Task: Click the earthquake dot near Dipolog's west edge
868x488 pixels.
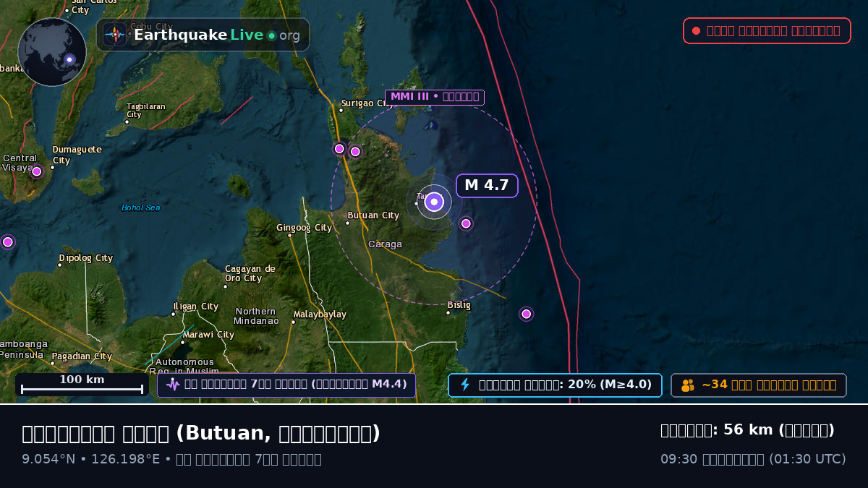Action: (8, 242)
